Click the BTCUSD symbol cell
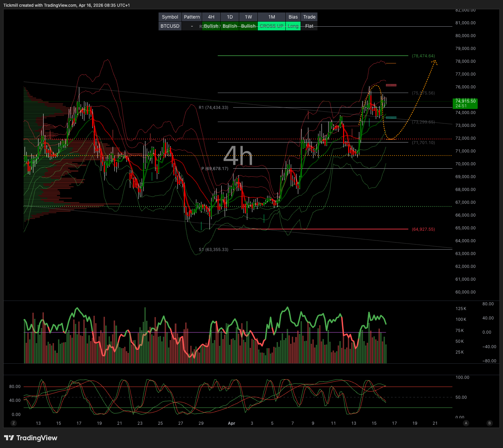Image resolution: width=503 pixels, height=448 pixels. tap(170, 26)
